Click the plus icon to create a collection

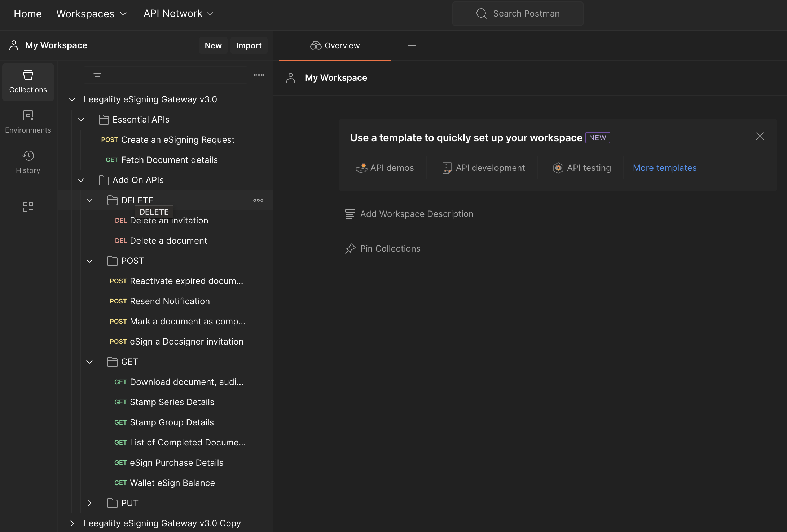pos(72,75)
